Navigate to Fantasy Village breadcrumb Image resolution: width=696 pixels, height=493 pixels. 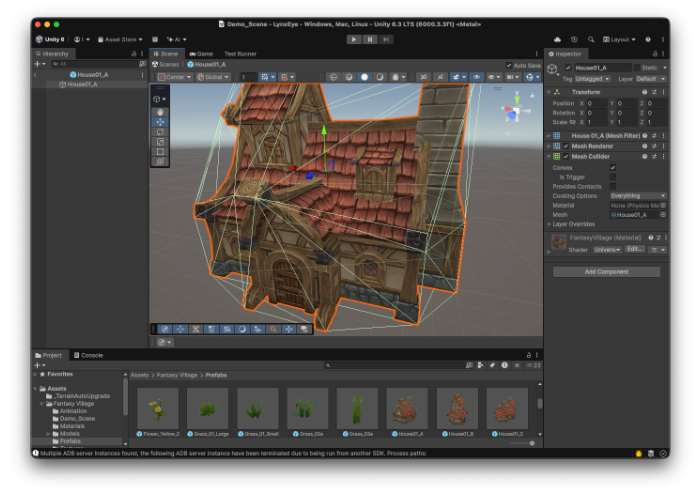click(177, 375)
